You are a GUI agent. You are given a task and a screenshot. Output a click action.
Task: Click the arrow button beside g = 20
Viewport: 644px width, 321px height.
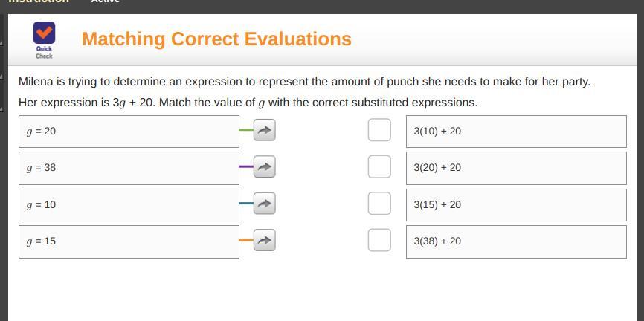[x=264, y=130]
